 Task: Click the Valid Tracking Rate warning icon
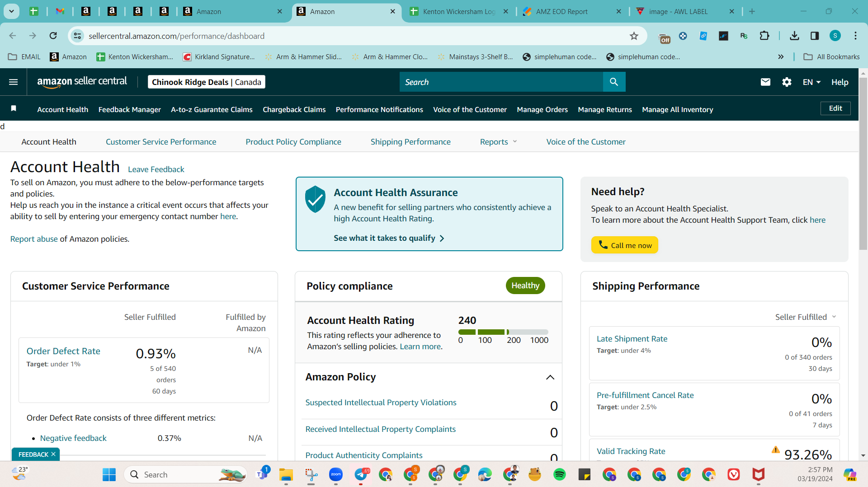click(775, 450)
